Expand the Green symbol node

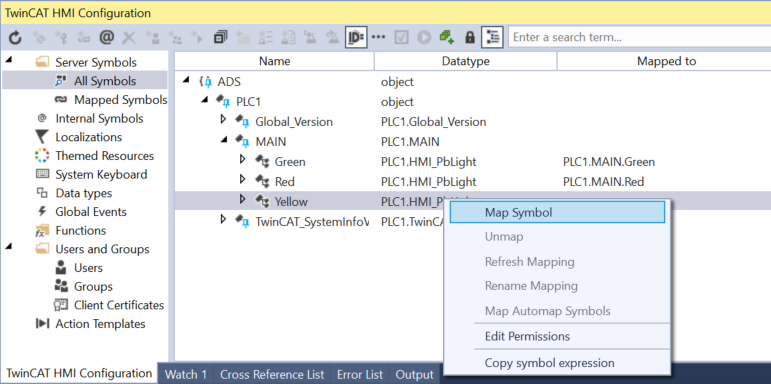tap(242, 159)
